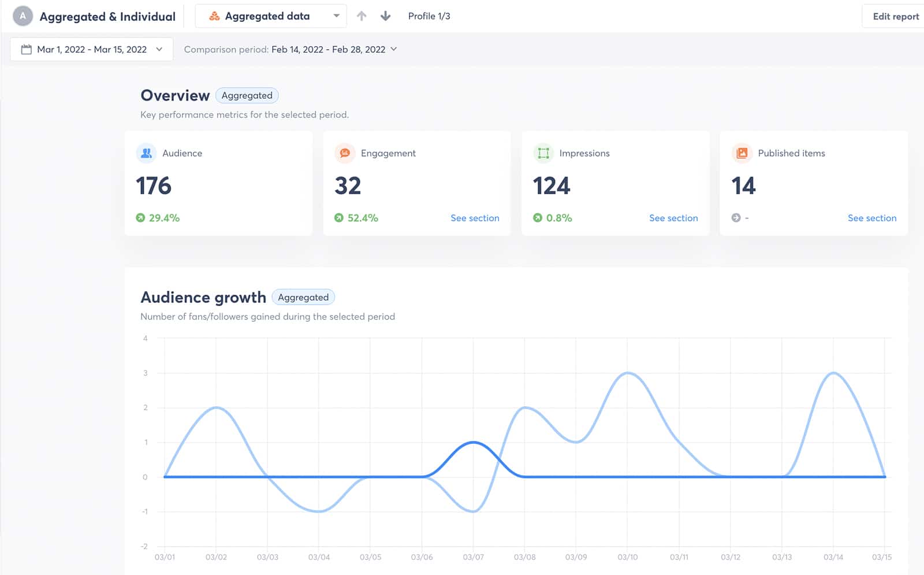Click the green arrow next to 52.4%
This screenshot has height=575, width=924.
tap(340, 218)
